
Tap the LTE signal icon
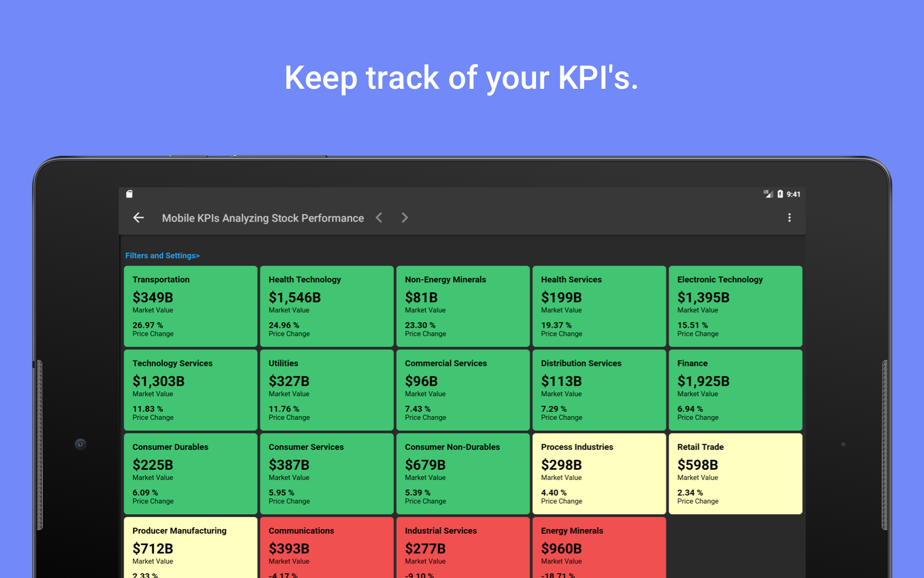tap(768, 194)
